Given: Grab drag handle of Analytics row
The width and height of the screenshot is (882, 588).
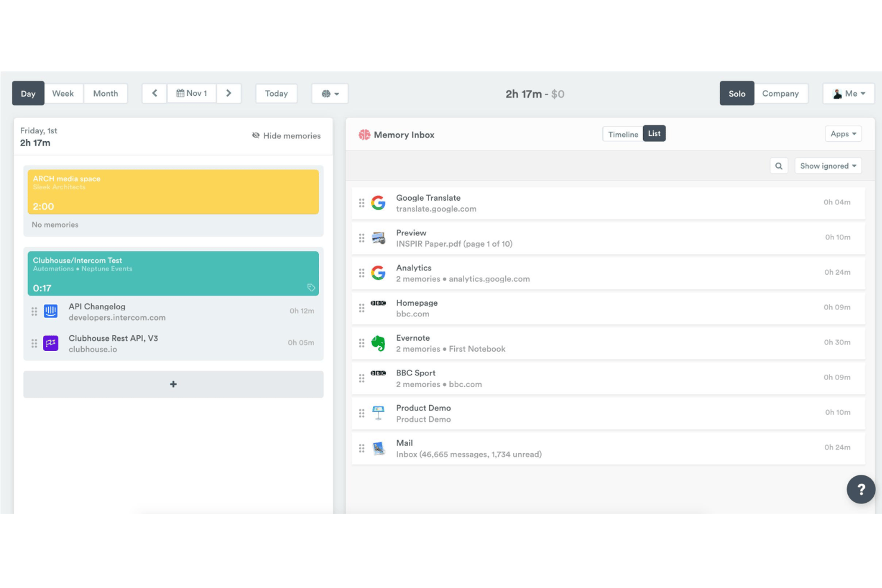Looking at the screenshot, I should point(362,273).
